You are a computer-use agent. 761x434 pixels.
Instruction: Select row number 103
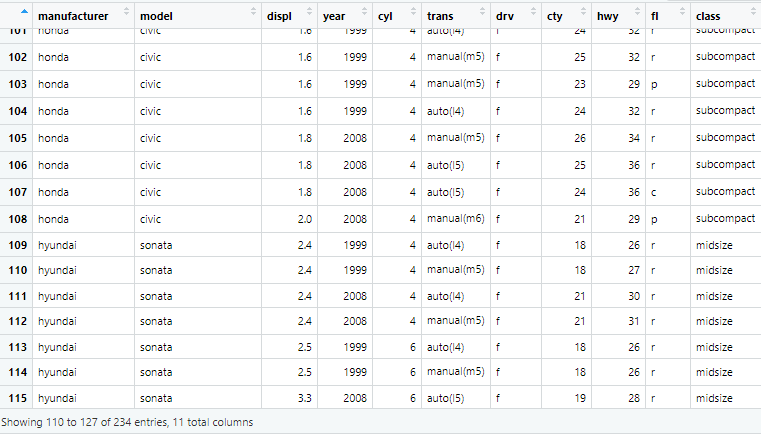[x=17, y=84]
